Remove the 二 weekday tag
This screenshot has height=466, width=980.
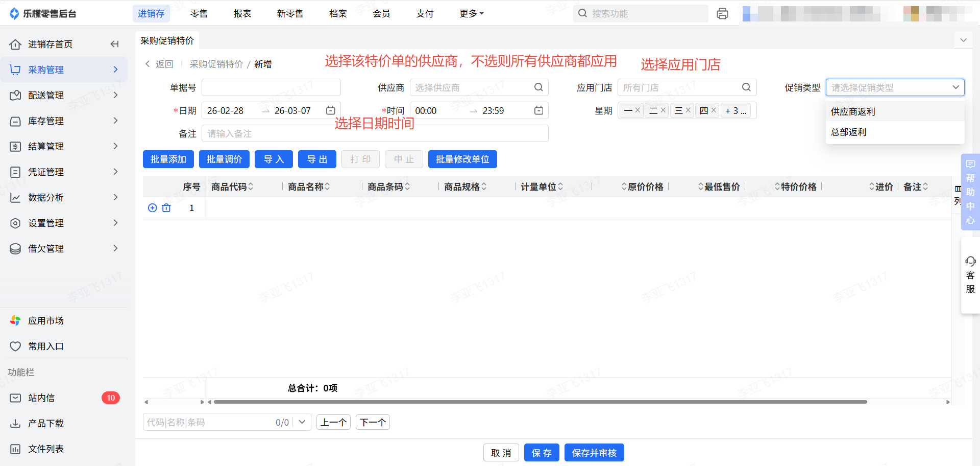pyautogui.click(x=663, y=110)
